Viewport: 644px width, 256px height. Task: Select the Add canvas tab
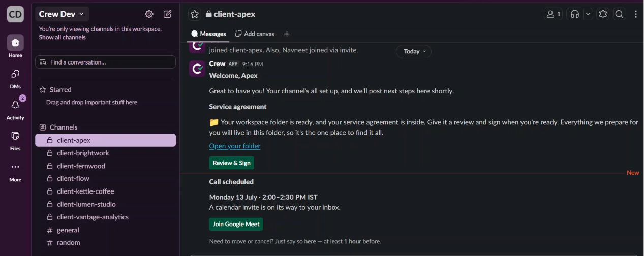click(255, 34)
